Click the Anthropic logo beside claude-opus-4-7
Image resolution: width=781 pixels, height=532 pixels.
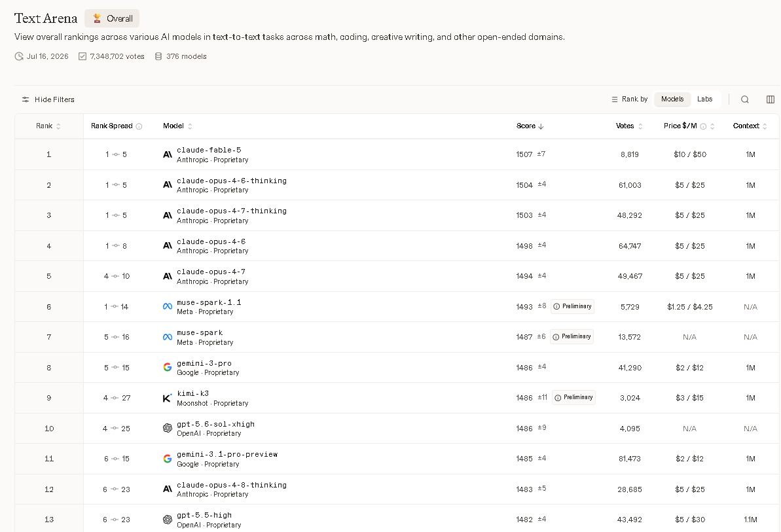coord(168,276)
